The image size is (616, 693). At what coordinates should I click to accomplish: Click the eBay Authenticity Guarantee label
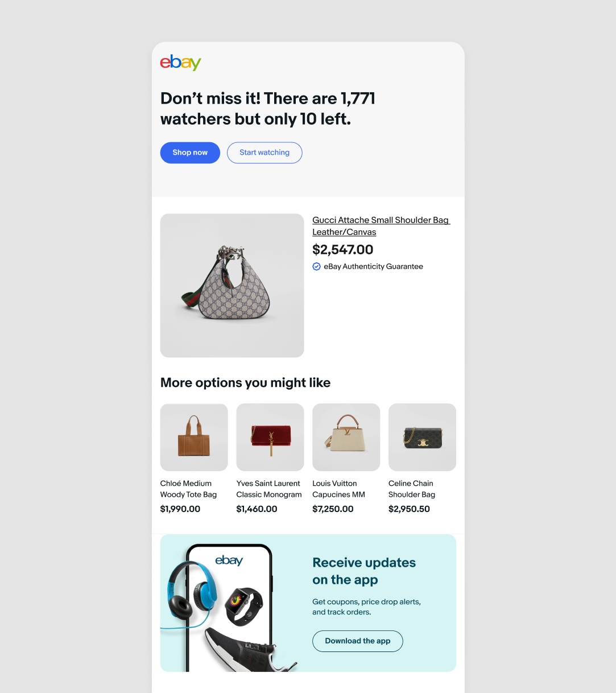(x=373, y=266)
